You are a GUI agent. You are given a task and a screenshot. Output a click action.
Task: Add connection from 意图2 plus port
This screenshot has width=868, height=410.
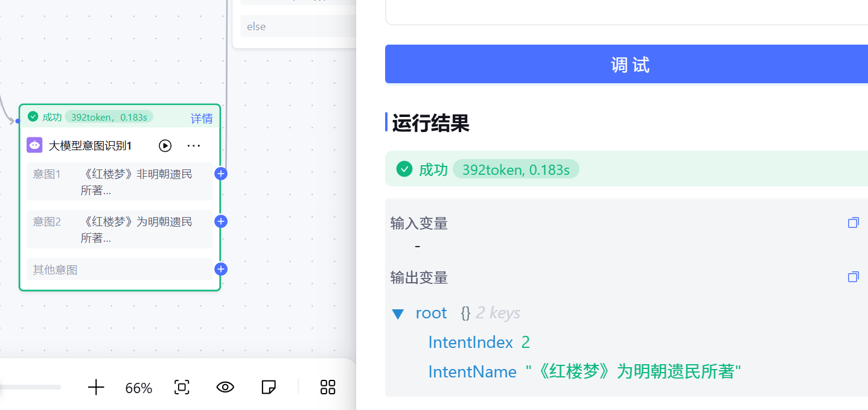point(221,221)
